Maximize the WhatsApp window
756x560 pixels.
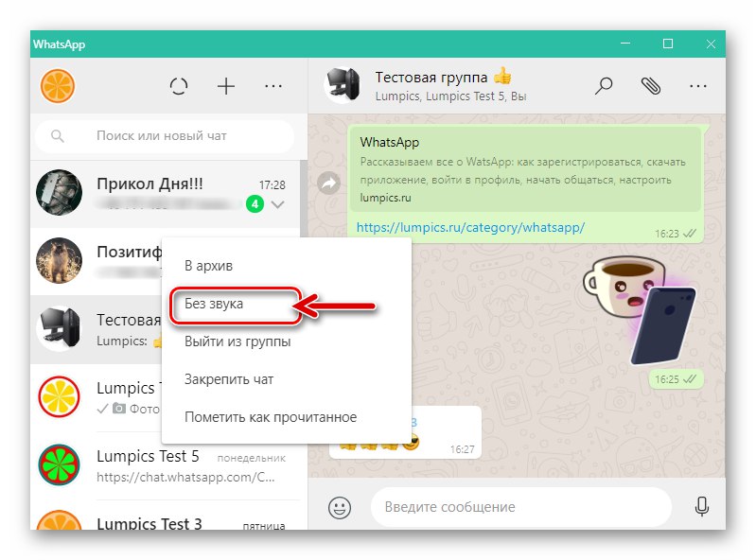pyautogui.click(x=668, y=44)
